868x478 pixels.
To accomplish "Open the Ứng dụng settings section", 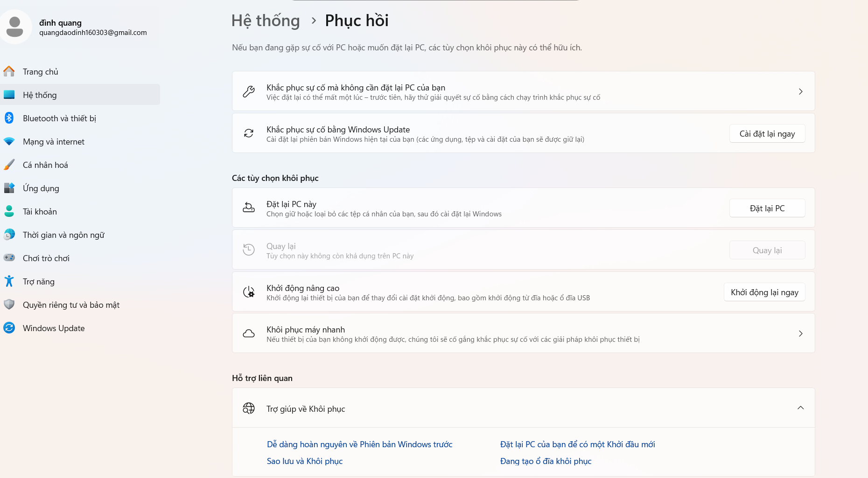I will click(41, 188).
